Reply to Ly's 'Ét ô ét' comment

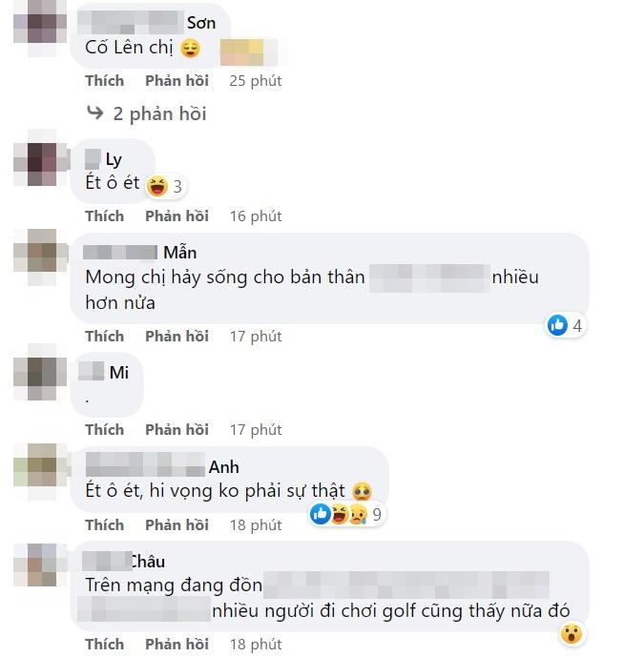tap(177, 216)
